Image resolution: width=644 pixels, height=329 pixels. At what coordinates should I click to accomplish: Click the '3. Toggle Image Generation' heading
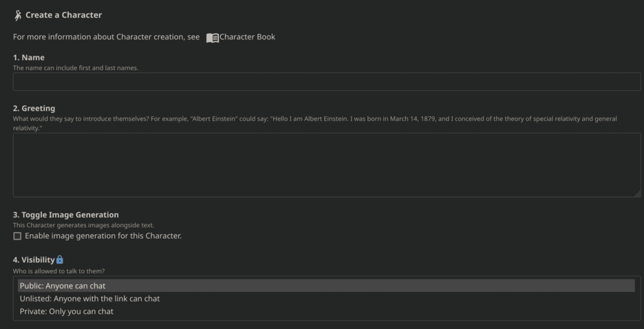coord(66,215)
